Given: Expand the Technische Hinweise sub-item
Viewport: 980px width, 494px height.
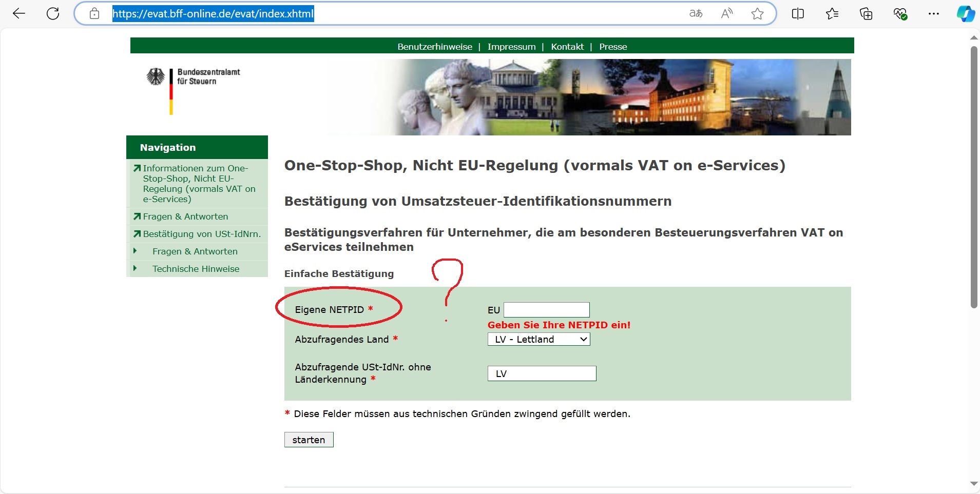Looking at the screenshot, I should point(196,268).
